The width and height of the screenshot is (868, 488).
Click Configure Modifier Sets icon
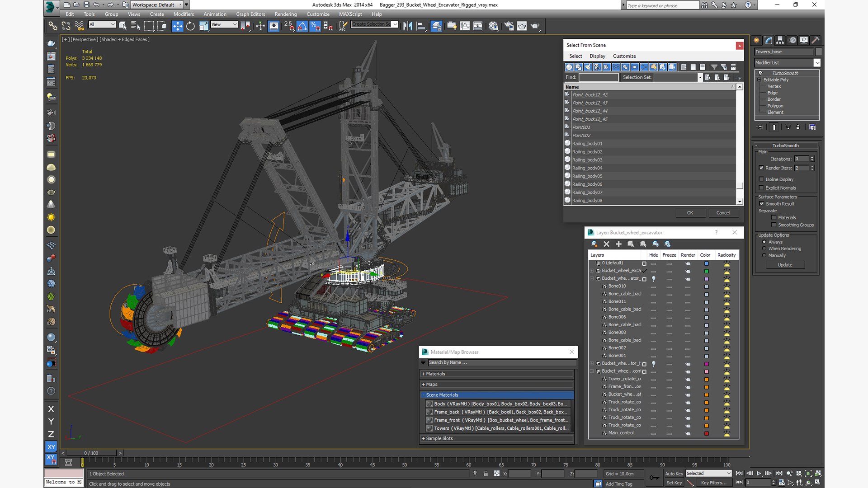[812, 127]
